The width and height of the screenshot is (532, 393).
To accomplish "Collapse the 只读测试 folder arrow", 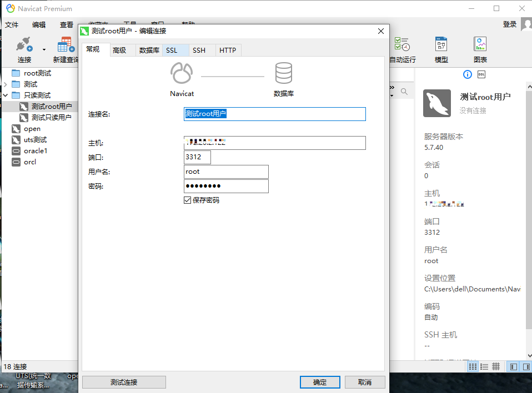I will [x=5, y=95].
